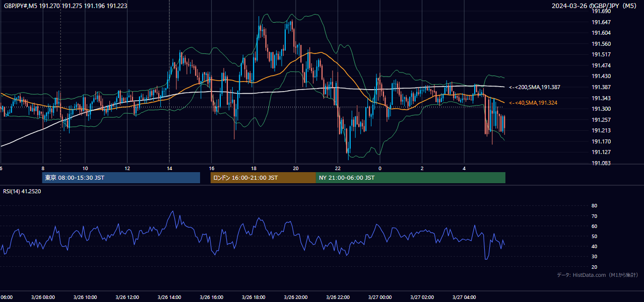Click the RSI(14) 41.2520 indicator label
This screenshot has width=644, height=302.
[22, 191]
